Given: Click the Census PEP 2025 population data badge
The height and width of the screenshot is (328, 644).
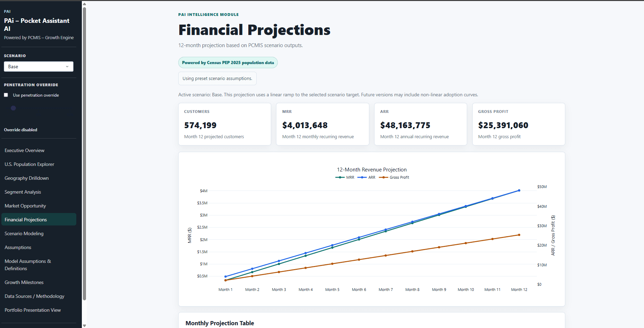Looking at the screenshot, I should tap(228, 63).
